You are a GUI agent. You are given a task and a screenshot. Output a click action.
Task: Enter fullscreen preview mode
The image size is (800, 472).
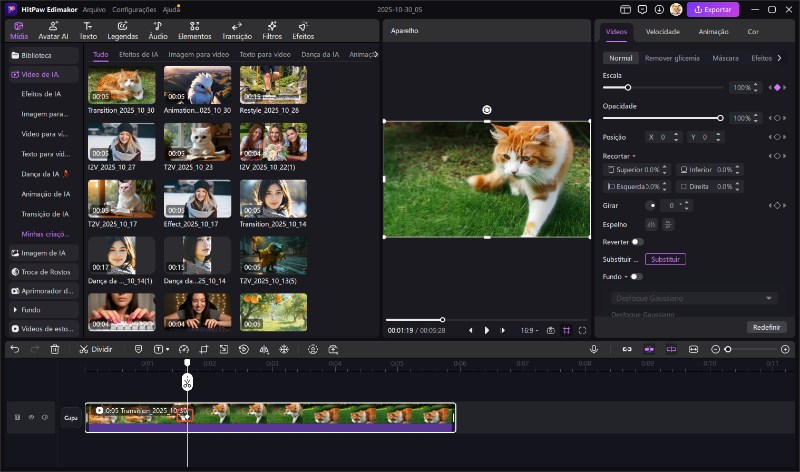point(582,330)
